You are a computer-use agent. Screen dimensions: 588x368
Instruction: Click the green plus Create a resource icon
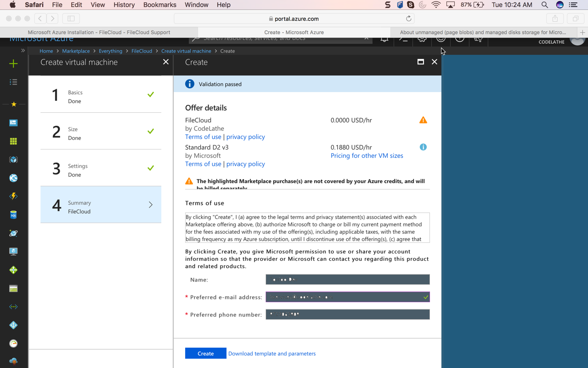click(13, 63)
